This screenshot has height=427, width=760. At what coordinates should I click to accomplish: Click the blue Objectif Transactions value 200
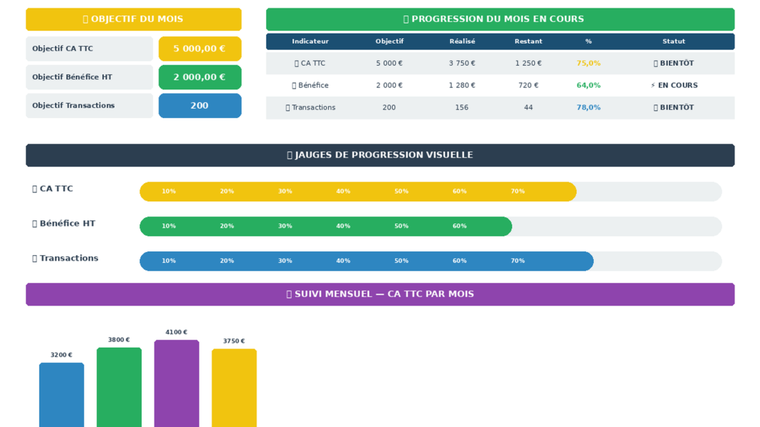coord(199,106)
